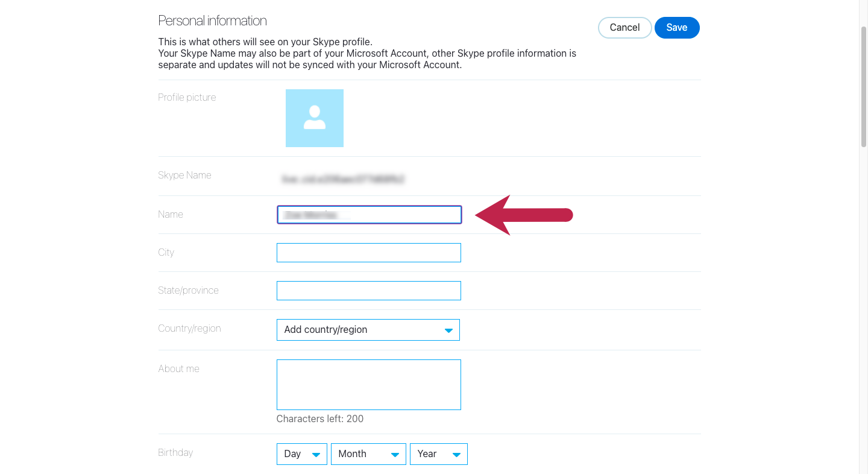Click inside the About me text box
Image resolution: width=868 pixels, height=474 pixels.
pos(368,384)
